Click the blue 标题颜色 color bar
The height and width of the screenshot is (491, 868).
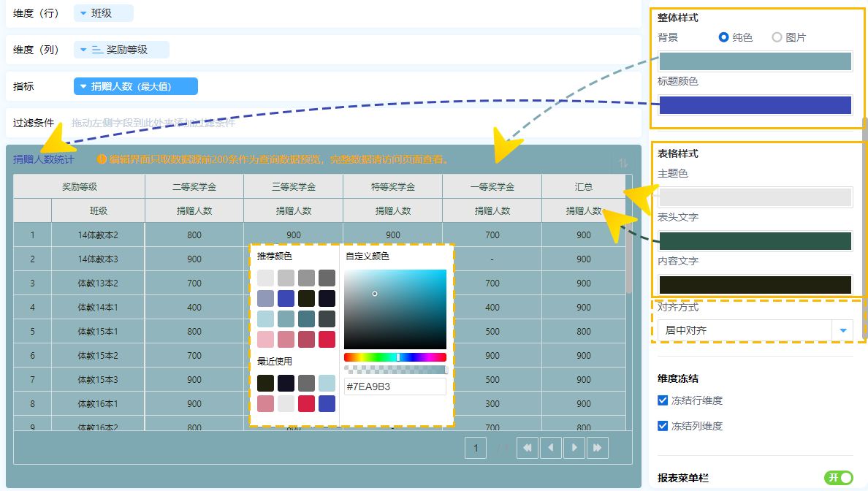click(x=755, y=105)
